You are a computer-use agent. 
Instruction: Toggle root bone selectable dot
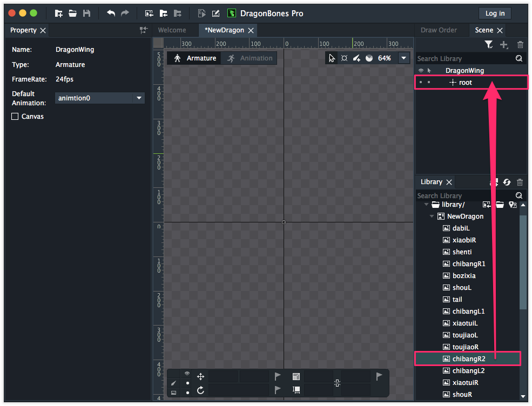tap(429, 83)
